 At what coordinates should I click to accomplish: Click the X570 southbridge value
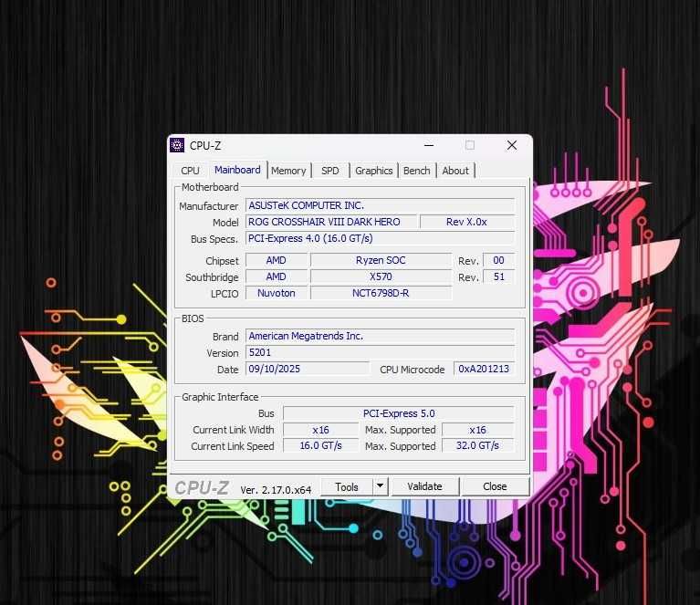point(381,276)
